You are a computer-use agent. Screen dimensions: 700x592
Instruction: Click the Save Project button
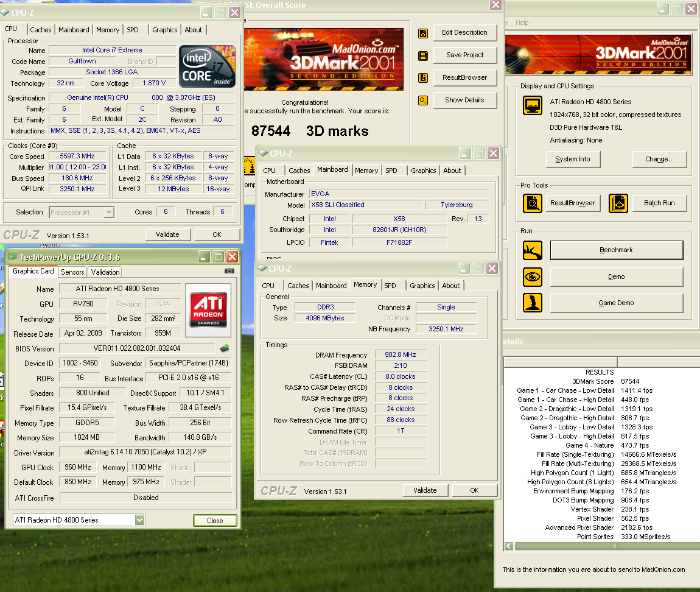click(x=464, y=55)
